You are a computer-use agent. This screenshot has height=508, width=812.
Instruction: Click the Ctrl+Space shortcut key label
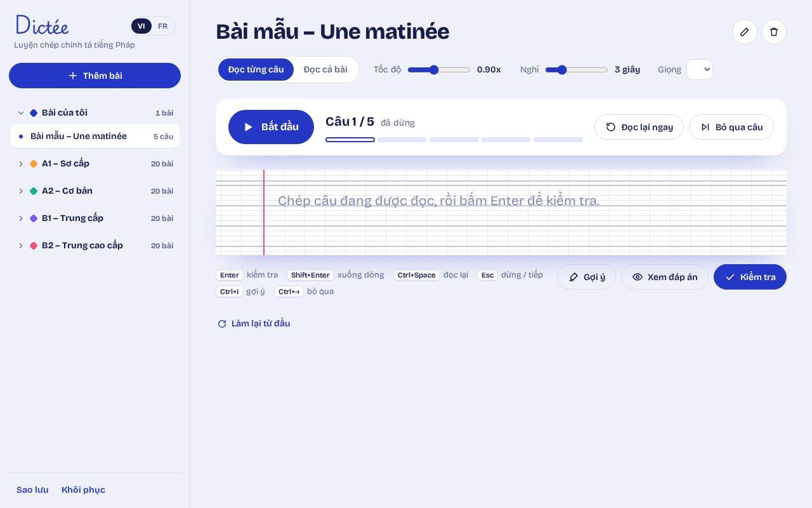pyautogui.click(x=417, y=275)
